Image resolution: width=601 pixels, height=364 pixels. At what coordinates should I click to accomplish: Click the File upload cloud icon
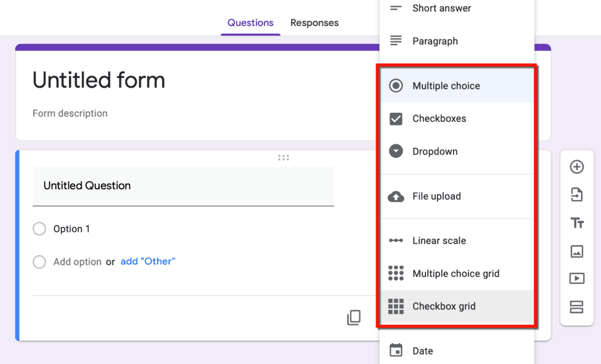pyautogui.click(x=395, y=196)
